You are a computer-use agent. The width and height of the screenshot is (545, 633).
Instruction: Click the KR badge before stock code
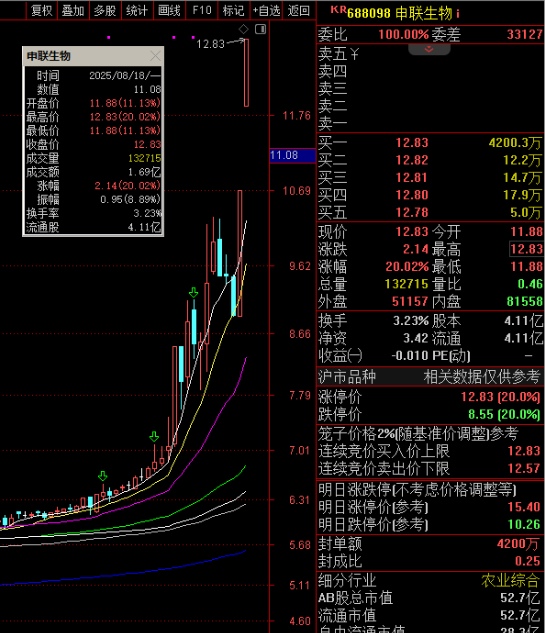(338, 10)
